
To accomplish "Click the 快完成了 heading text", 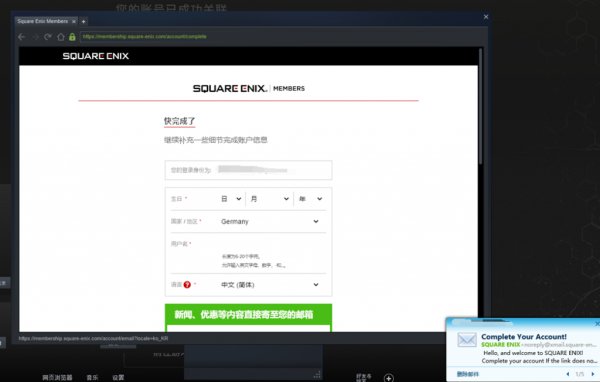I will [x=179, y=121].
